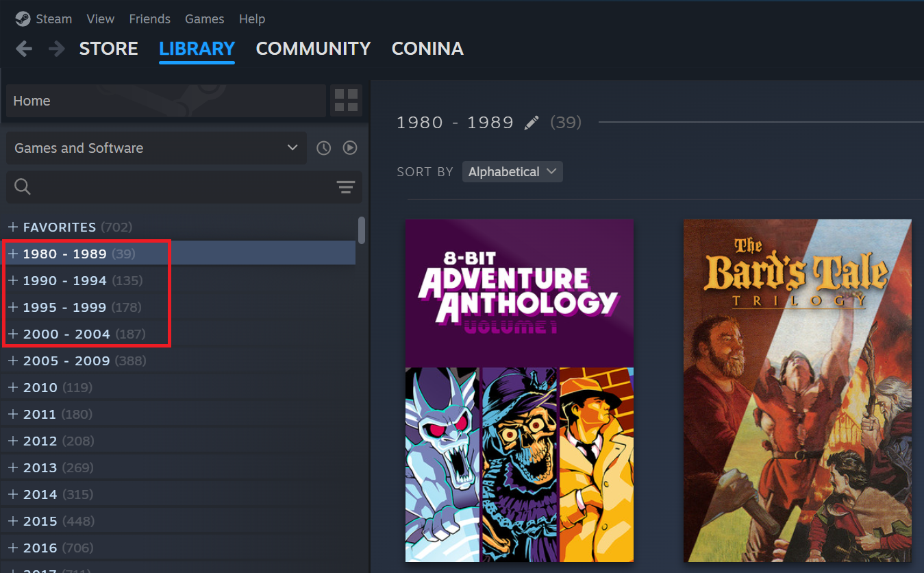The height and width of the screenshot is (573, 924).
Task: Click the 1980 - 1989 collection heading
Action: pos(455,123)
